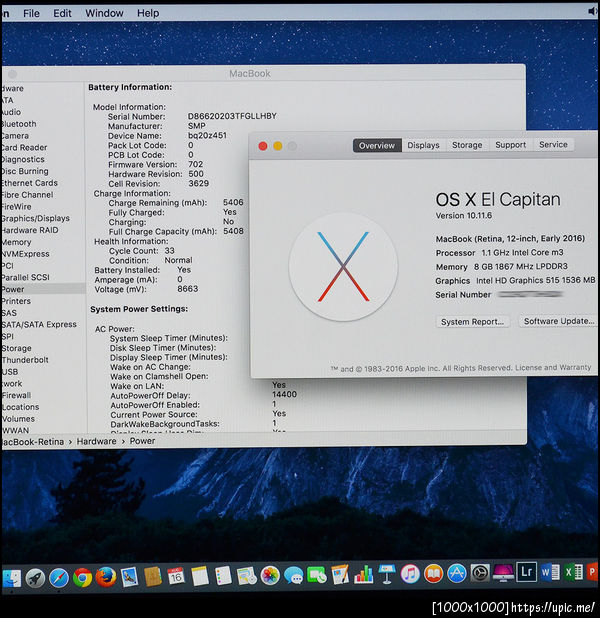
Task: Open the Help menu
Action: (148, 13)
